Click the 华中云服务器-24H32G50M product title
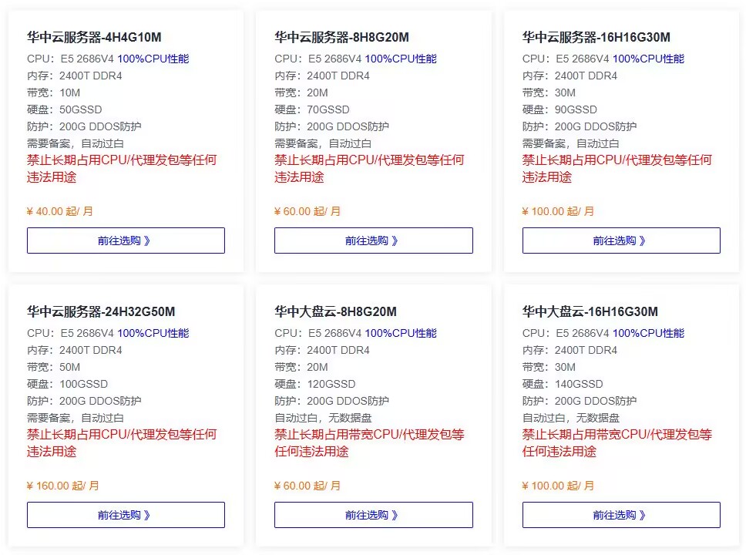Viewport: 756px width, 555px height. (x=101, y=311)
